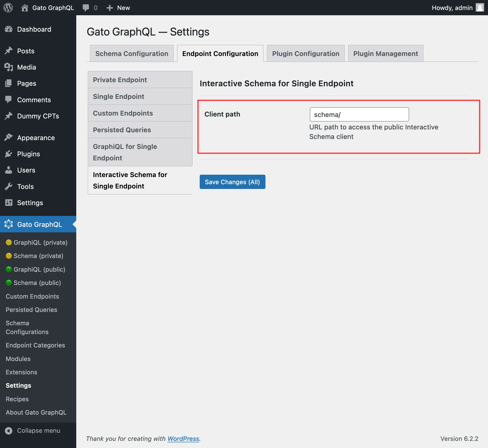The width and height of the screenshot is (488, 448).
Task: Open Media menu label
Action: (x=27, y=67)
